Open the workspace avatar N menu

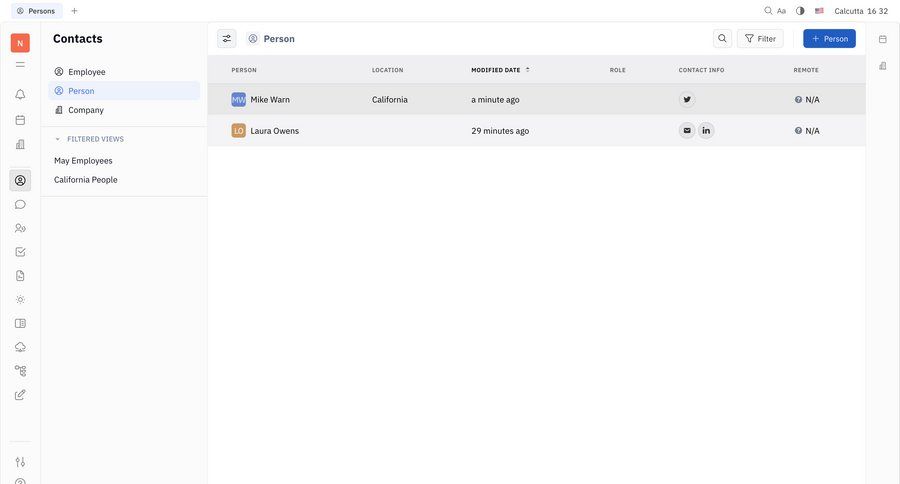pos(20,43)
